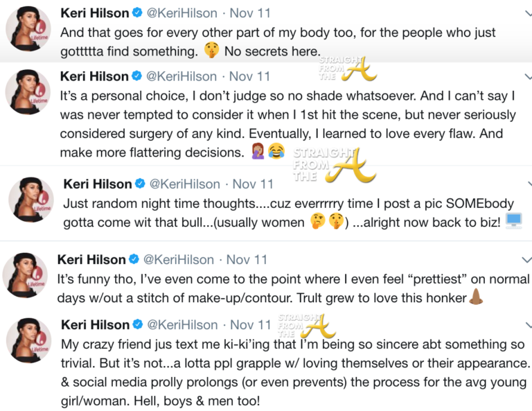The height and width of the screenshot is (411, 532).
Task: Click the verified badge on the "My crazy friend" tweet
Action: point(137,325)
